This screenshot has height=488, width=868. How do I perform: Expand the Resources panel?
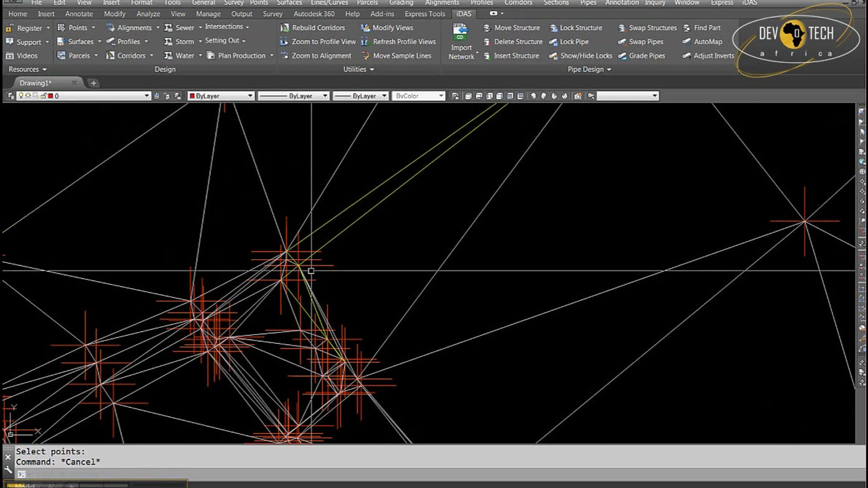27,69
